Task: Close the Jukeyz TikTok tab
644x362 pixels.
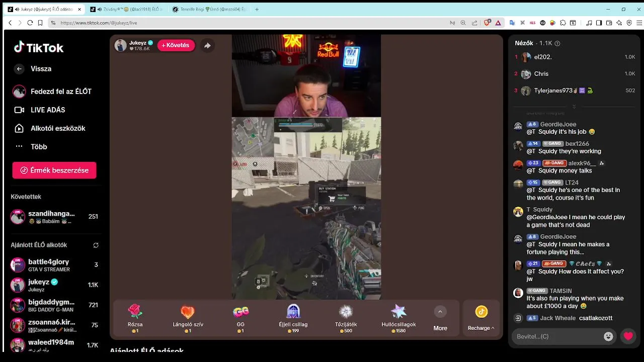Action: click(x=79, y=9)
